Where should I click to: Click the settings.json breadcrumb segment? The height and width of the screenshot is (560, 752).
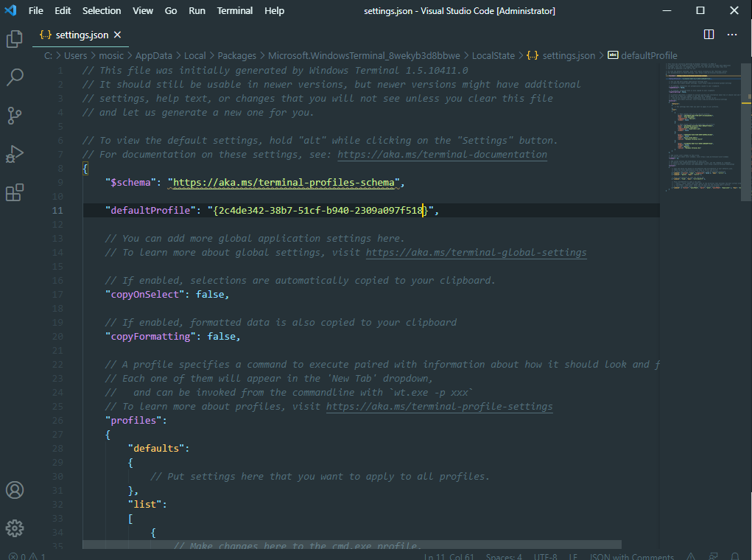(x=569, y=56)
